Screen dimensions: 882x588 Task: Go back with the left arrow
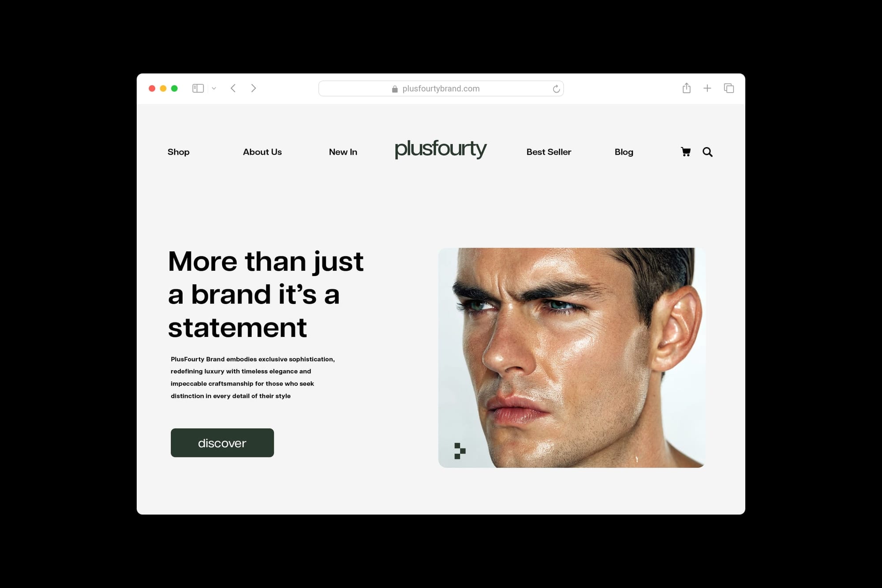tap(233, 88)
